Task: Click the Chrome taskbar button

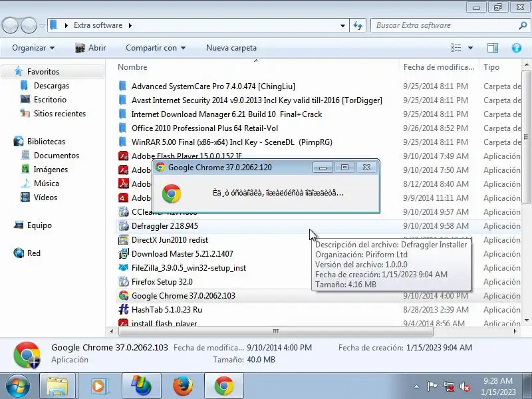Action: tap(224, 386)
